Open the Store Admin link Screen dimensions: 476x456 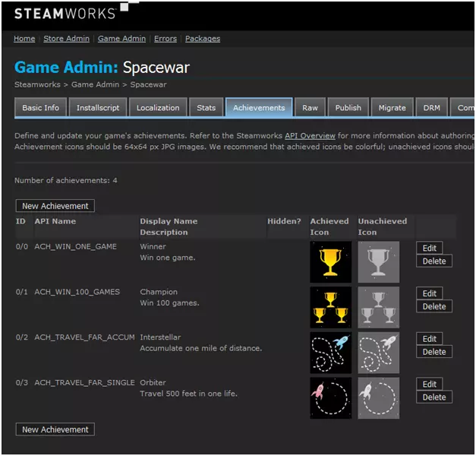click(67, 39)
